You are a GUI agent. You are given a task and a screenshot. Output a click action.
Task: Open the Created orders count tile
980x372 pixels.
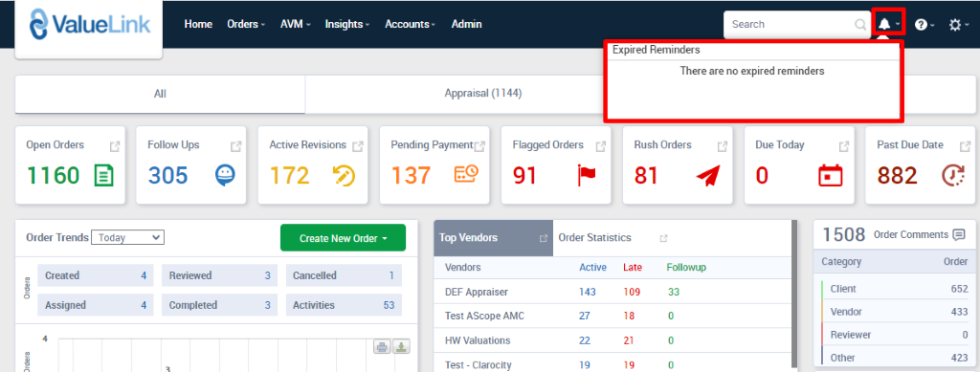pos(95,275)
